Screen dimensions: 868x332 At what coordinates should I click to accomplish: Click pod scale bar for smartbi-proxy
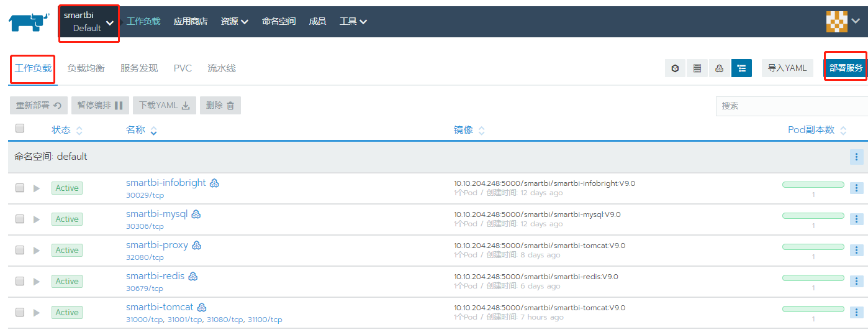click(x=813, y=247)
